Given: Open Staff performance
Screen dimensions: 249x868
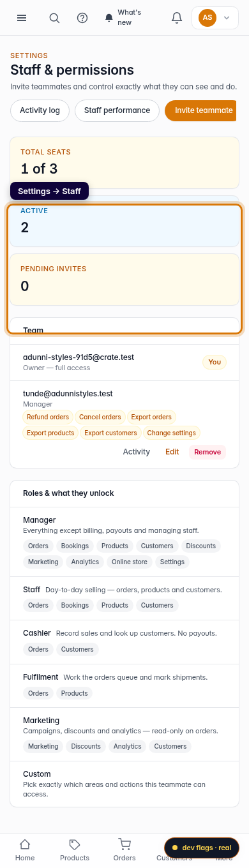Looking at the screenshot, I should click(x=117, y=110).
